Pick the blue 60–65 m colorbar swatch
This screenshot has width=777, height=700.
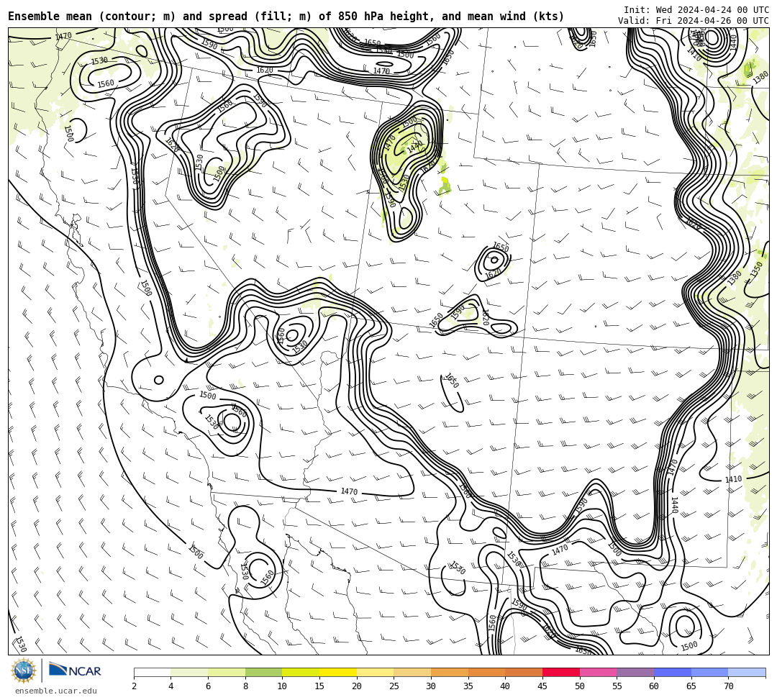pos(673,672)
